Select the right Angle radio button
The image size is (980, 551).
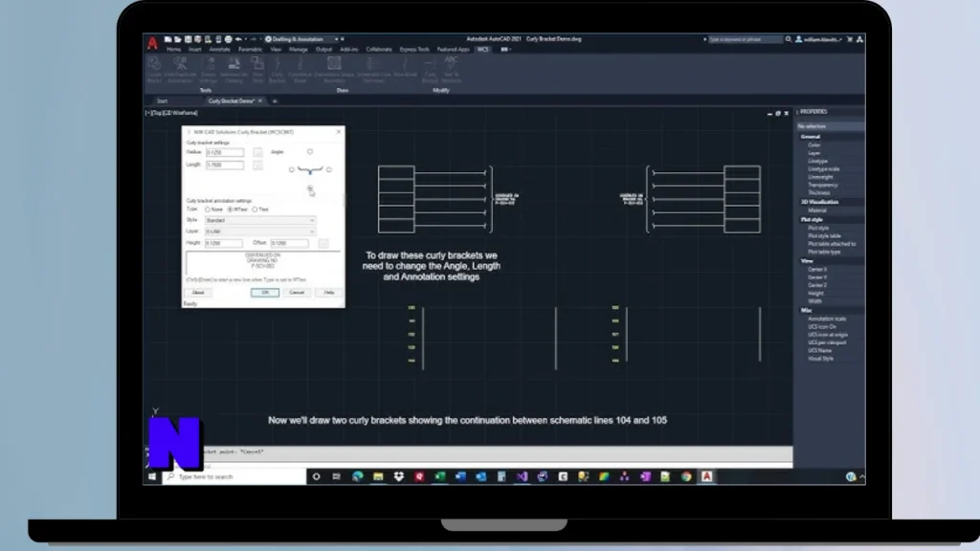[329, 170]
